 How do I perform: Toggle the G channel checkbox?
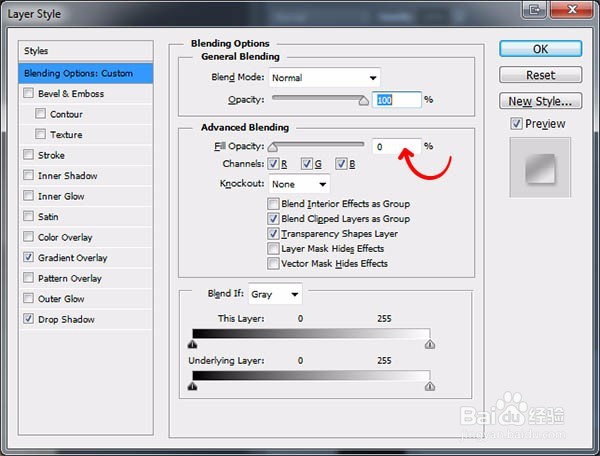pyautogui.click(x=307, y=164)
